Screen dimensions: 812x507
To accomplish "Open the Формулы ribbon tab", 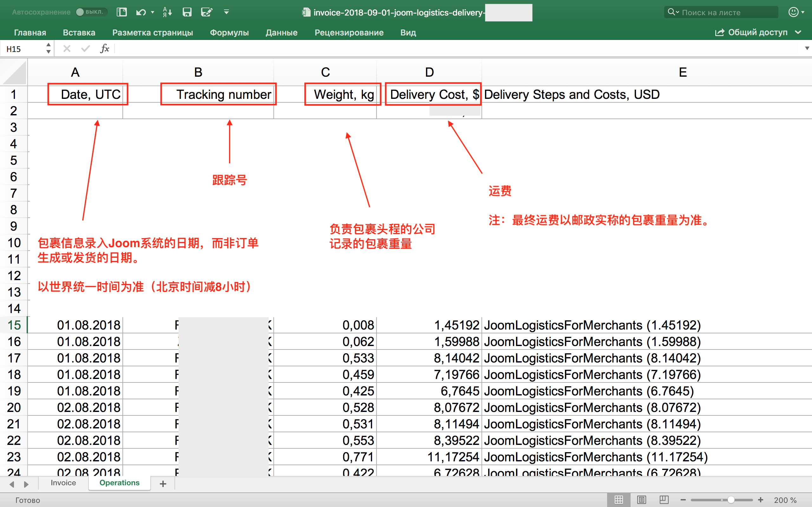I will [229, 33].
